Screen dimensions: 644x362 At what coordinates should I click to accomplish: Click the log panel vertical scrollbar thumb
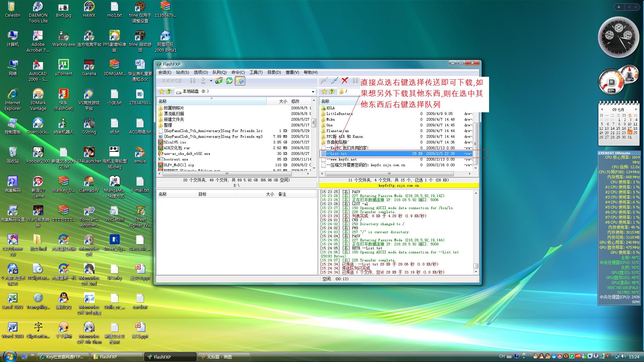tap(476, 266)
